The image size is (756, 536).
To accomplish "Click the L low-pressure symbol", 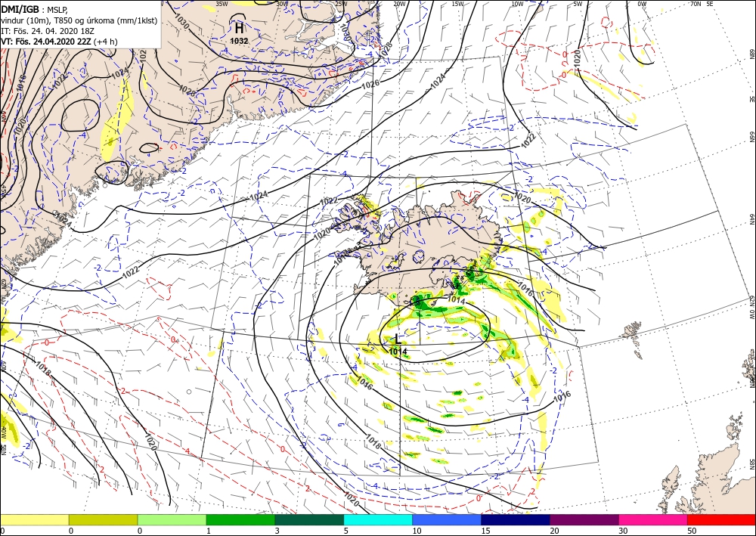I will pyautogui.click(x=398, y=339).
